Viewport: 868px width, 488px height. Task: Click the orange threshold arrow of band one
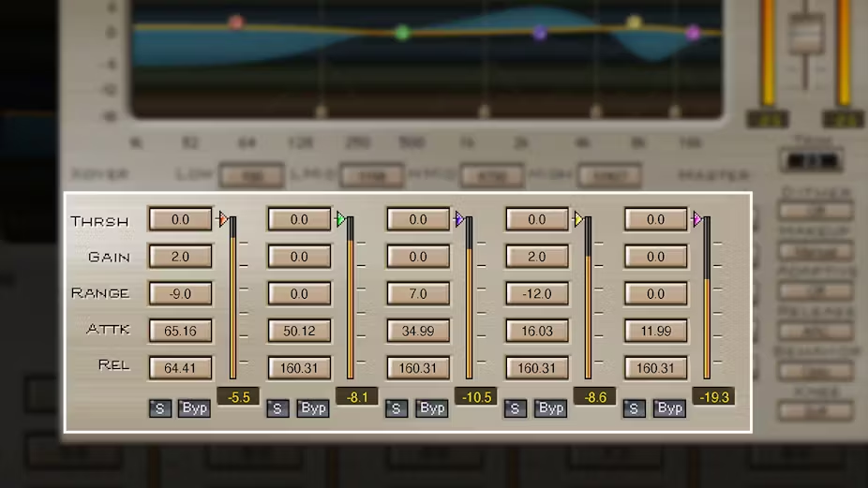pyautogui.click(x=223, y=219)
